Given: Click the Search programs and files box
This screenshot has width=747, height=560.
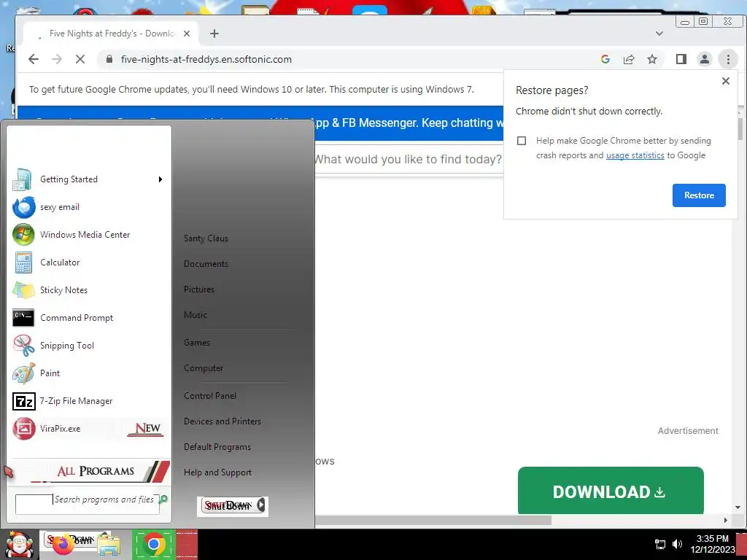Looking at the screenshot, I should 88,503.
